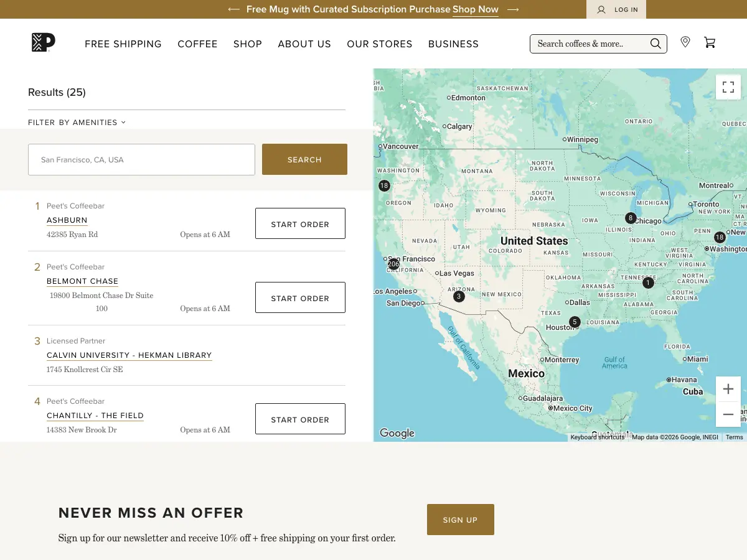Select the Arizona cluster marker labeled 3
747x560 pixels.
coord(459,296)
